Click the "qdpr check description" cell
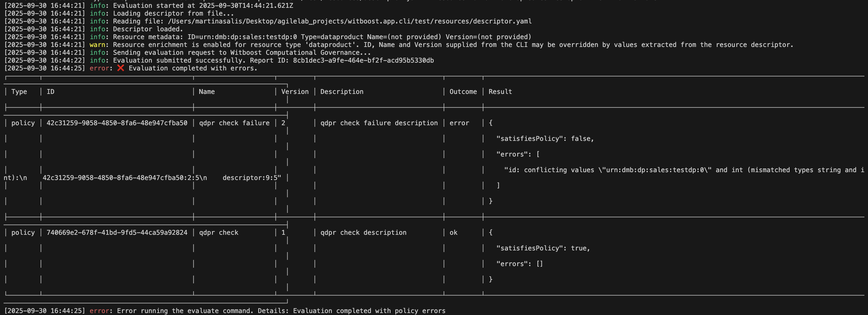 click(363, 232)
